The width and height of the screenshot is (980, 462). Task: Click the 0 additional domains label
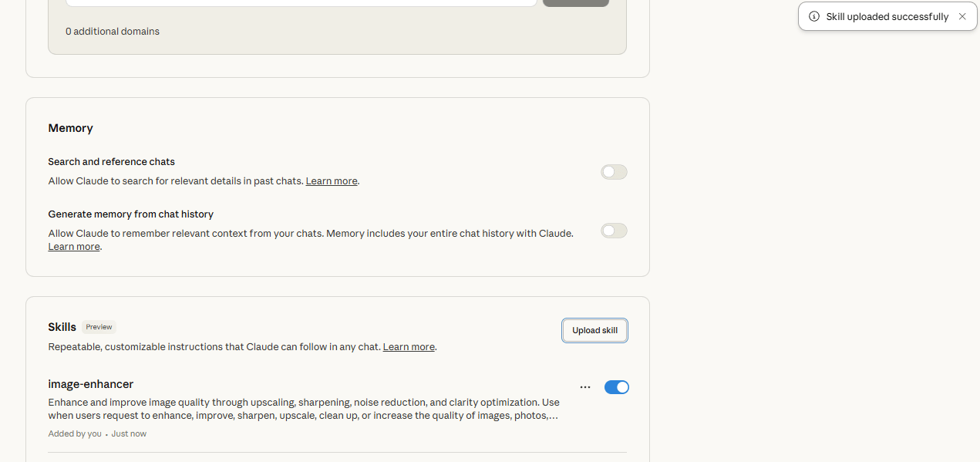(x=113, y=32)
